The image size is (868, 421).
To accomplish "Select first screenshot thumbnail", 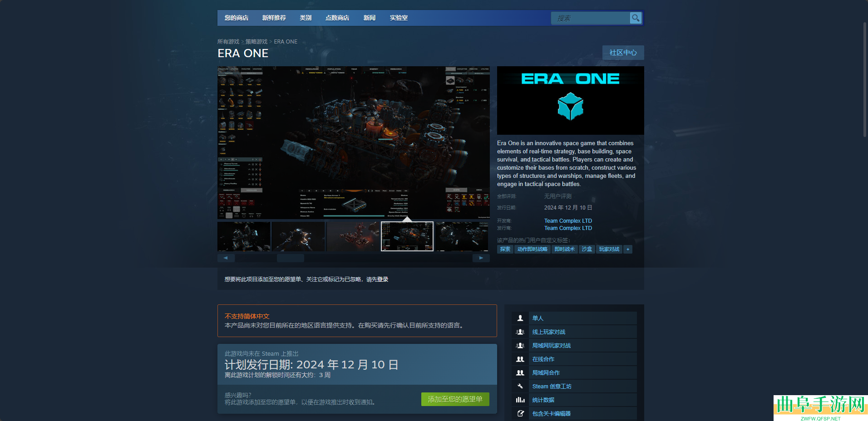I will click(244, 236).
